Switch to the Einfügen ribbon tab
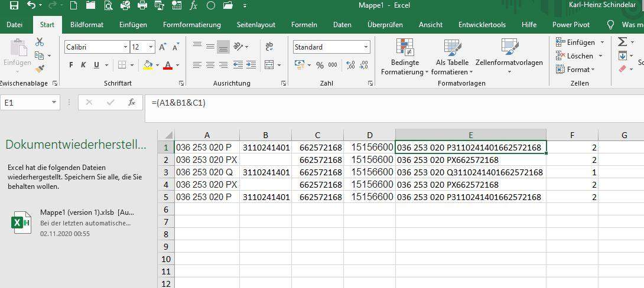 [133, 25]
